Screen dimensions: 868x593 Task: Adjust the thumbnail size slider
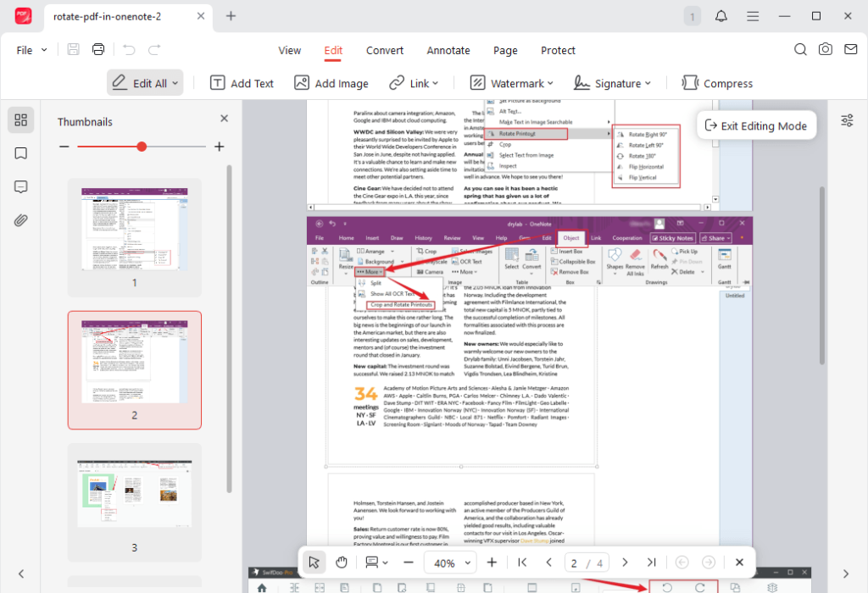(141, 146)
